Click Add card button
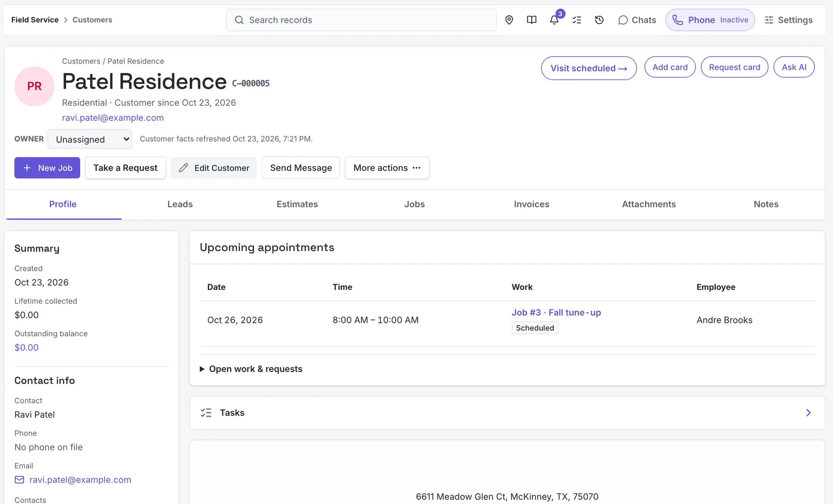833x504 pixels. click(x=670, y=67)
